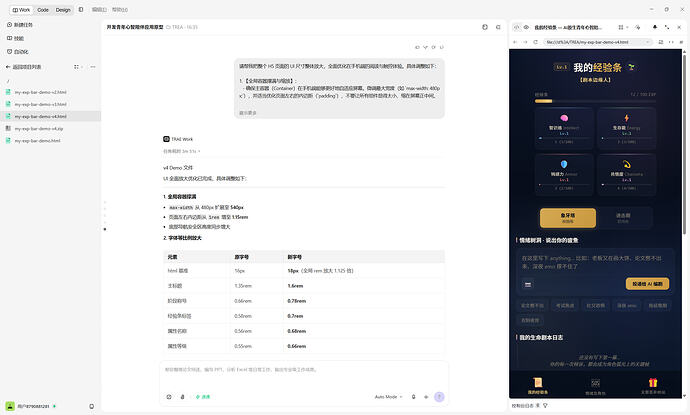Open the grid layout dropdown in preview header
The image size is (690, 415).
point(623,27)
